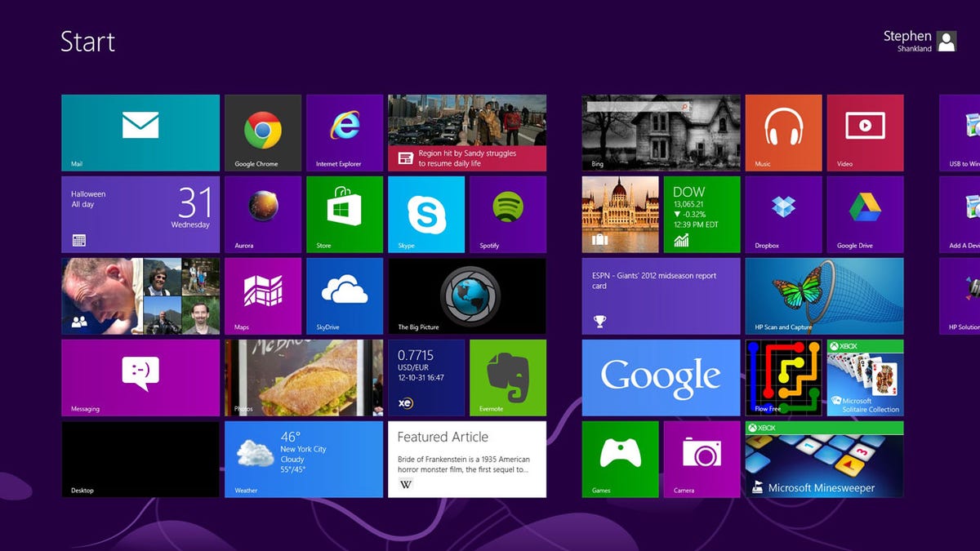
Task: Open Google Drive
Action: (x=865, y=214)
